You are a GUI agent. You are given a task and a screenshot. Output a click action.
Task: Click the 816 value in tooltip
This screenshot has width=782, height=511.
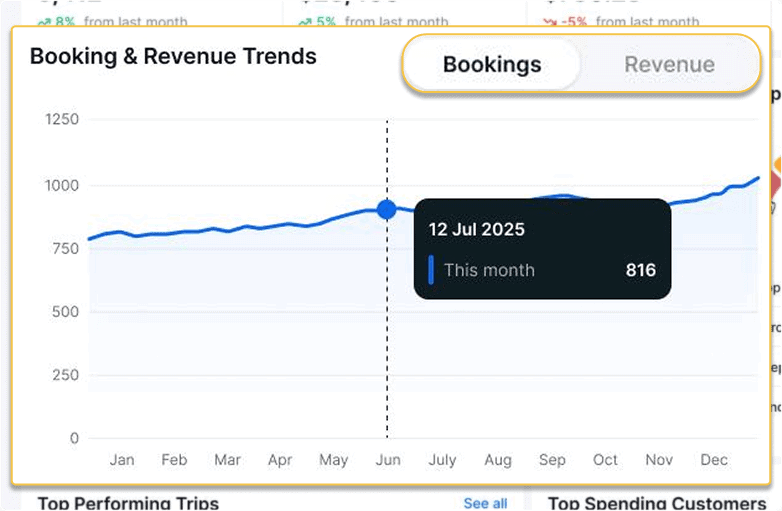click(641, 270)
